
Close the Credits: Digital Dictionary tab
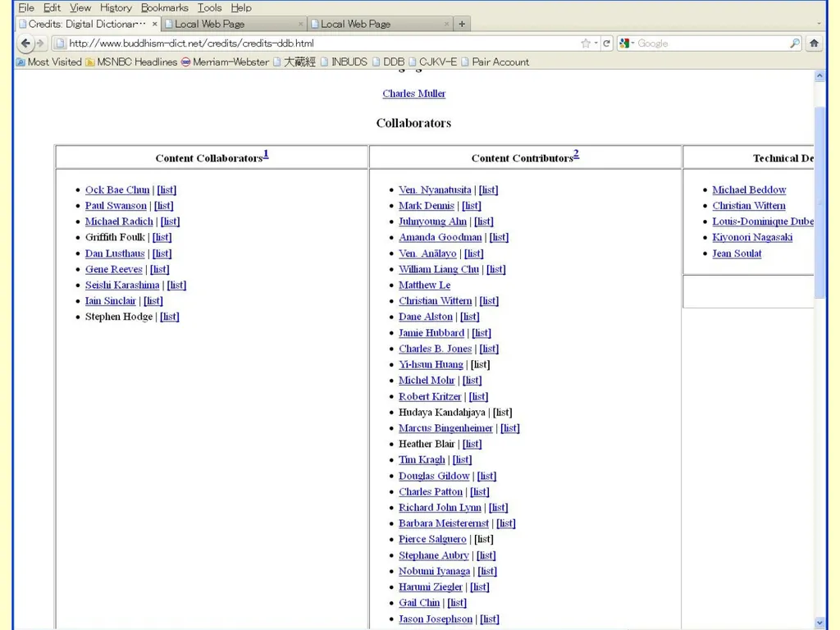[154, 24]
